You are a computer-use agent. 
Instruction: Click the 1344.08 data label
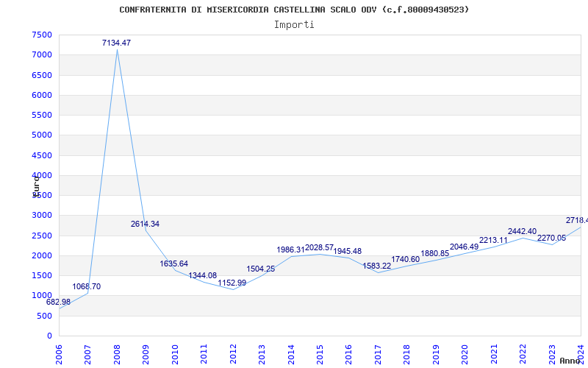pyautogui.click(x=203, y=275)
